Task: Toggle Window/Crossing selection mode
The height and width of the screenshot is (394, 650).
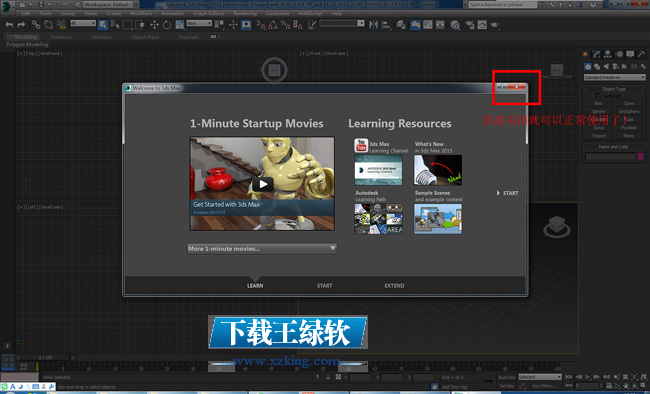Action: point(140,25)
